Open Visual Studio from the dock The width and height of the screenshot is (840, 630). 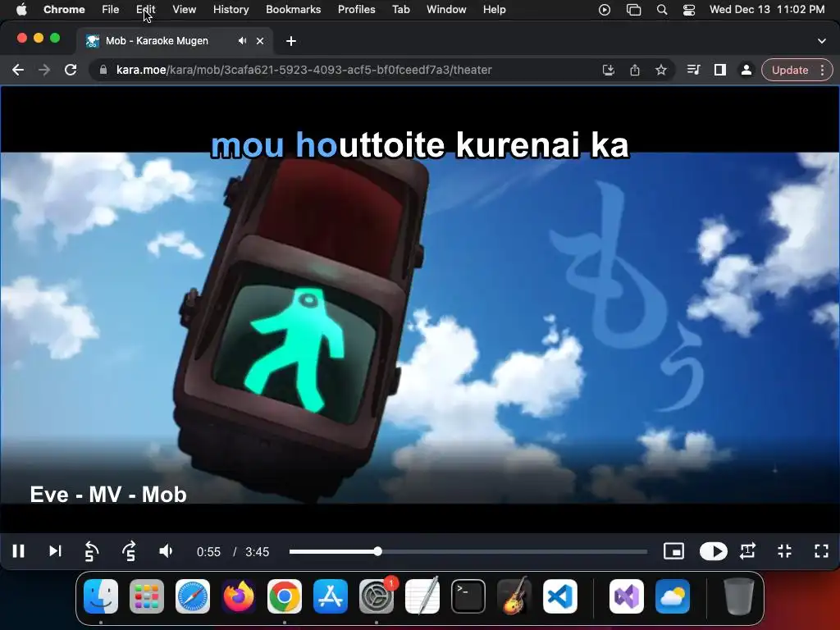(627, 596)
